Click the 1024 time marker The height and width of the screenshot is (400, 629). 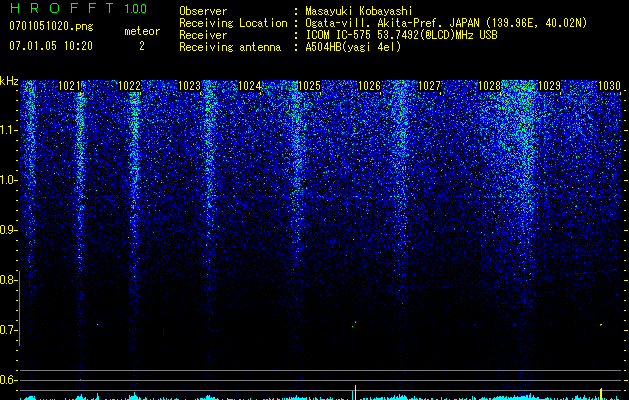[250, 86]
